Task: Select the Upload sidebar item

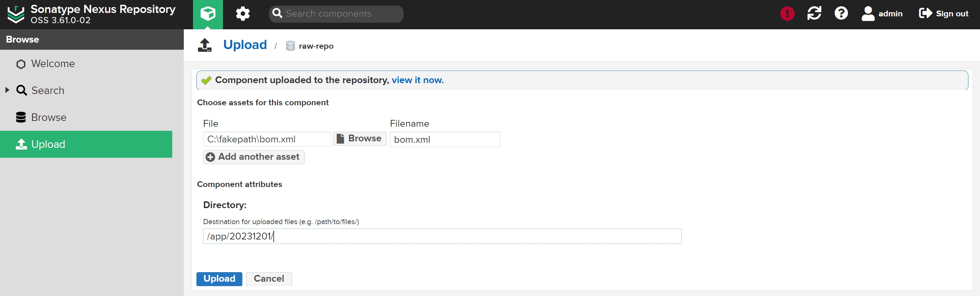Action: coord(48,144)
